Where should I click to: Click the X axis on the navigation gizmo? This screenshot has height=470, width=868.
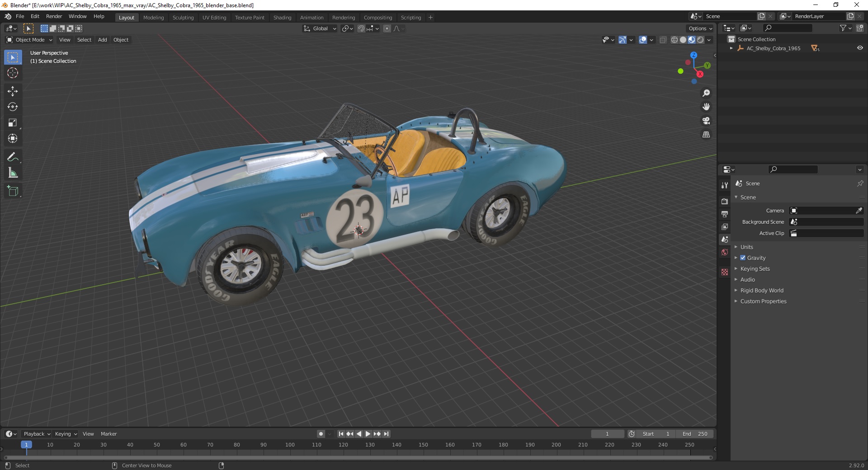coord(700,74)
